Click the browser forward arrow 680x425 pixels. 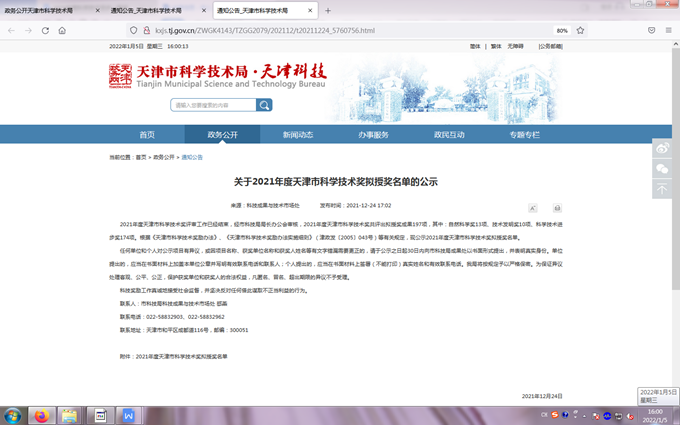tap(28, 30)
